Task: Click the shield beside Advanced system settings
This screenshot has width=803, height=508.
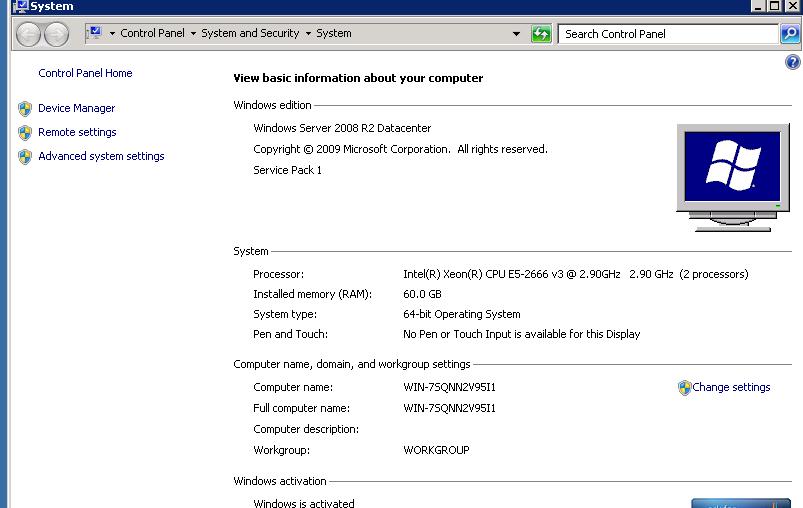Action: pos(25,157)
